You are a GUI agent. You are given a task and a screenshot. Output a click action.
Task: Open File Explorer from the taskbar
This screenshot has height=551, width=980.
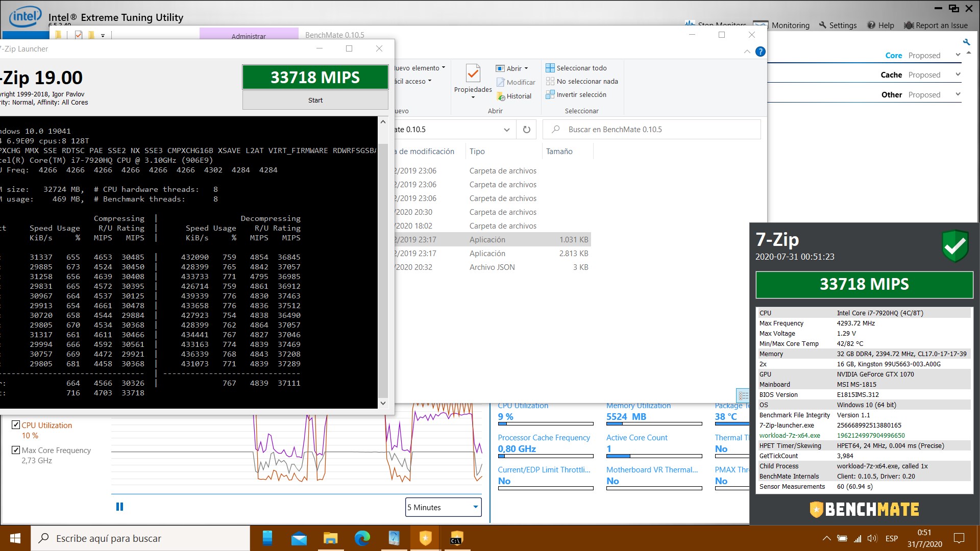click(331, 538)
